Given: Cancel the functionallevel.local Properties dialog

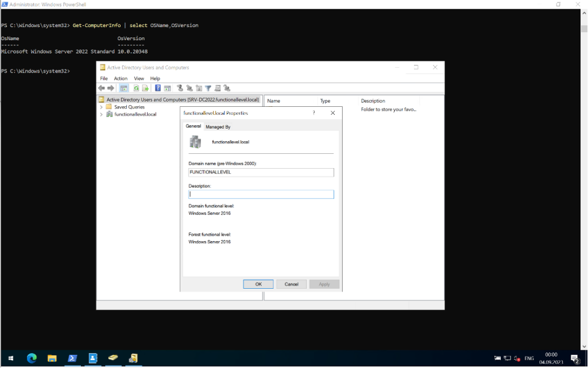Looking at the screenshot, I should click(291, 284).
